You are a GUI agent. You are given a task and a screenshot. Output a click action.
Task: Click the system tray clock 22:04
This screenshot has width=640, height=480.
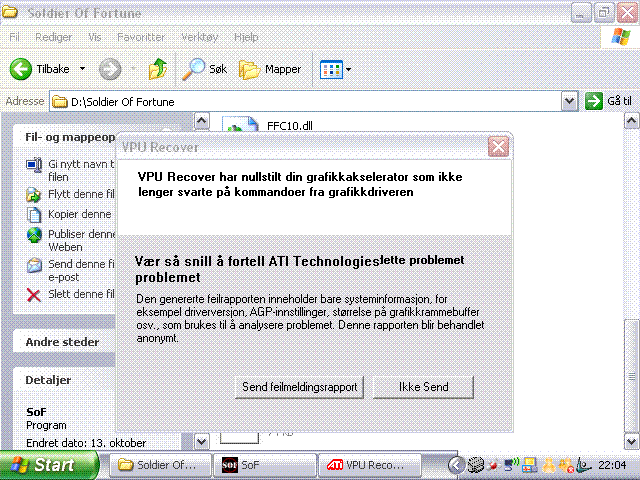(612, 465)
